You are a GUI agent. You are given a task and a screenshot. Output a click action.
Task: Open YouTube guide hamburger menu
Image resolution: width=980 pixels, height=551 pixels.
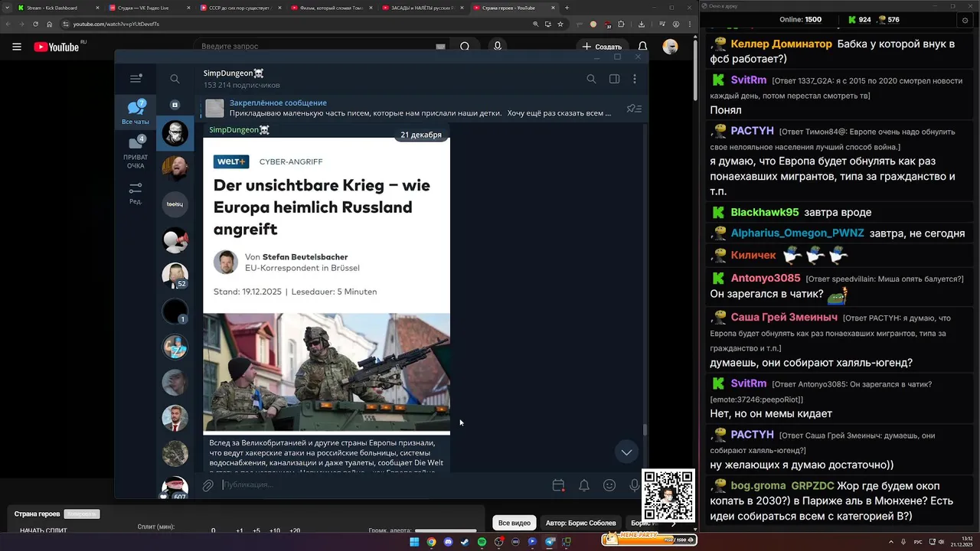click(17, 47)
